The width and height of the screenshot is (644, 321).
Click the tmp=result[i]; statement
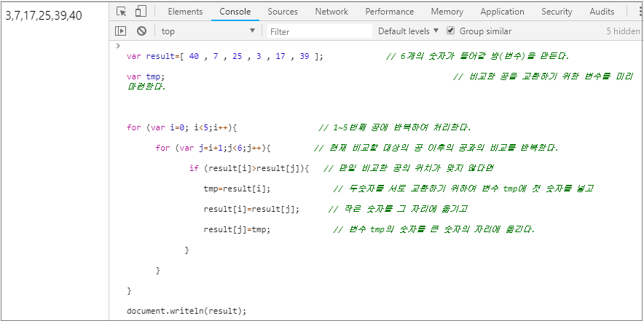[237, 189]
